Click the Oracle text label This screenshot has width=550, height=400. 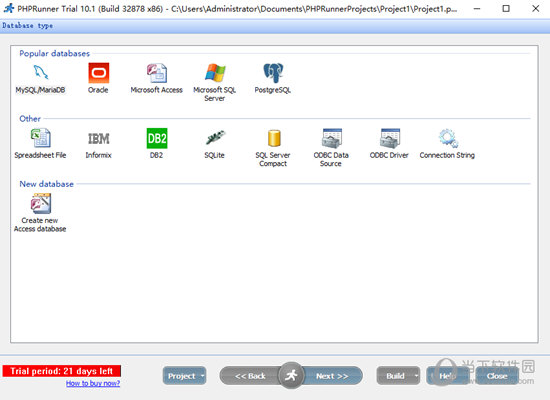(98, 90)
